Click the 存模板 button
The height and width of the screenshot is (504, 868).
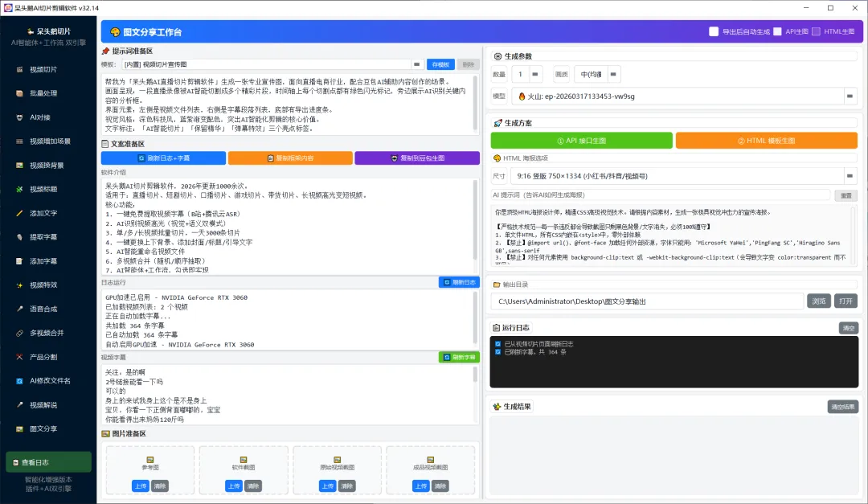[x=440, y=64]
